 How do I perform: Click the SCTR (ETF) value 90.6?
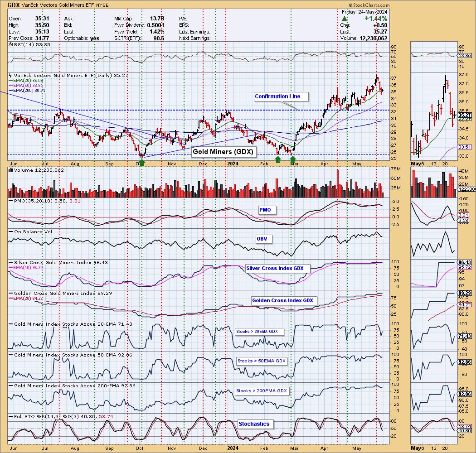click(x=159, y=38)
